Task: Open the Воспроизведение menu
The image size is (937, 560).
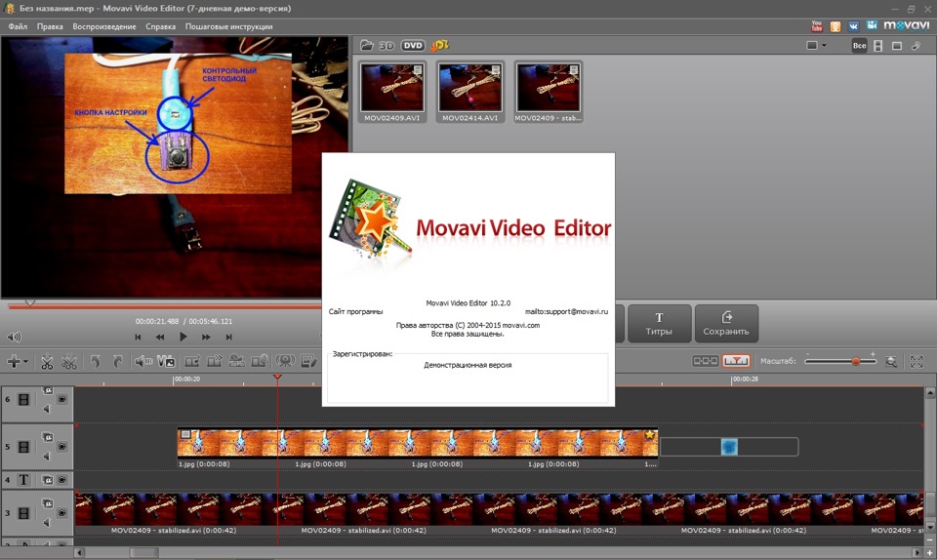Action: pos(104,26)
